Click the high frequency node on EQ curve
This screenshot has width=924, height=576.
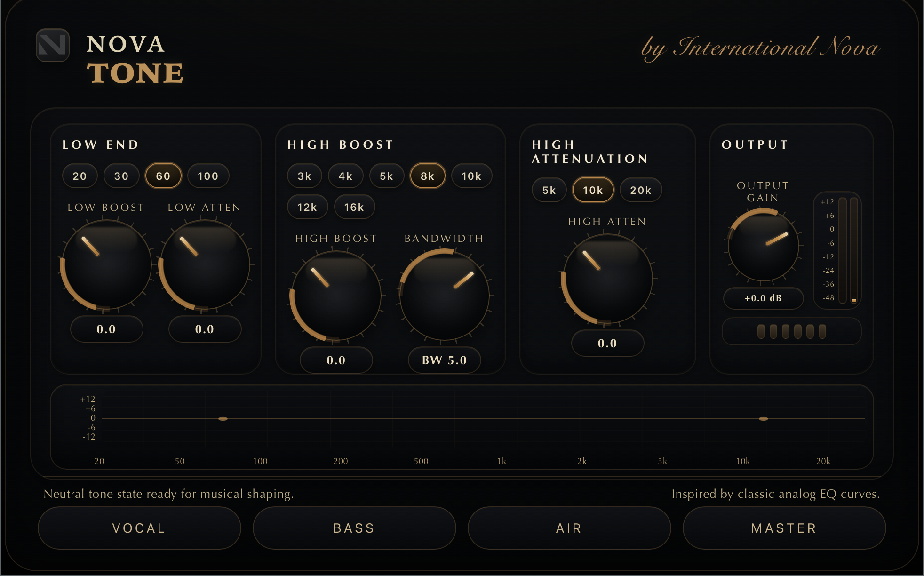click(x=764, y=419)
